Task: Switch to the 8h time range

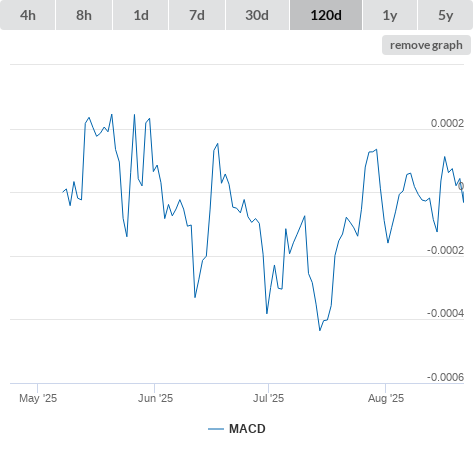Action: pos(84,15)
